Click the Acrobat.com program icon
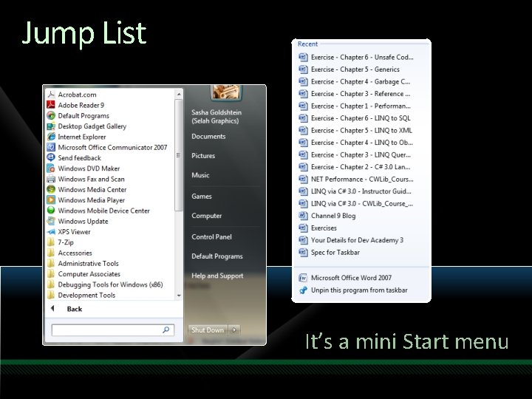Viewport: 532px width, 399px height. pyautogui.click(x=51, y=95)
